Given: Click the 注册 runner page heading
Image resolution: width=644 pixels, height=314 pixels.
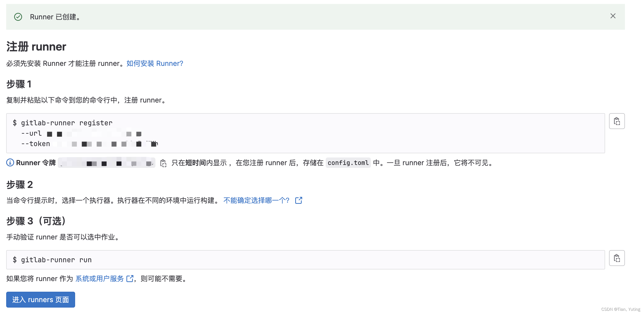Looking at the screenshot, I should (x=36, y=47).
